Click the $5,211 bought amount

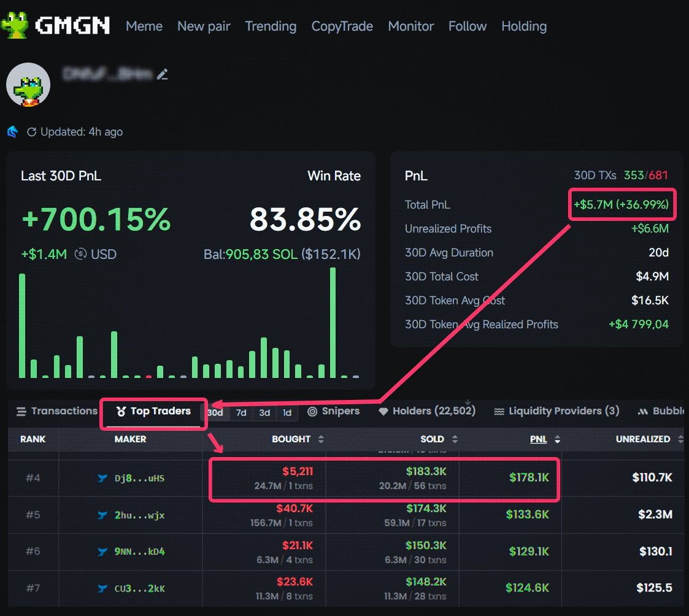[x=298, y=471]
